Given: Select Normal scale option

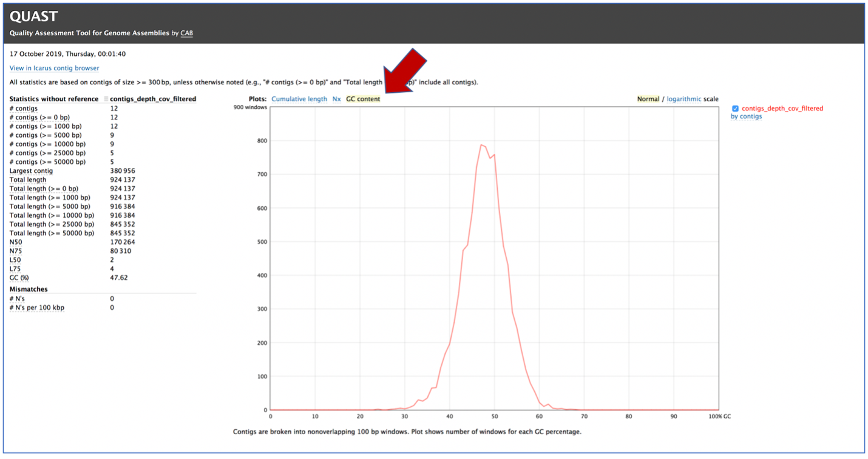Looking at the screenshot, I should point(648,99).
